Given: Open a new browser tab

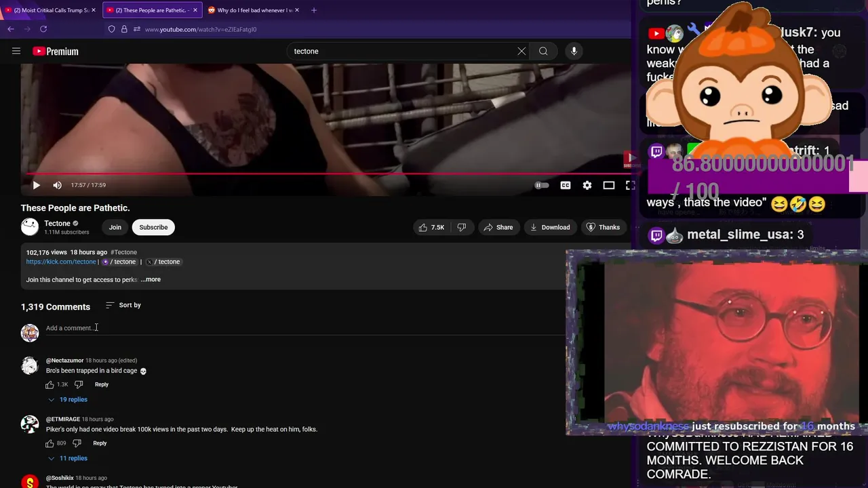Looking at the screenshot, I should 314,10.
